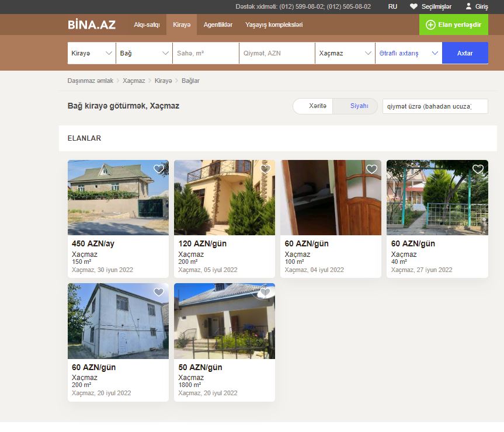Open Yaşayış kompleksləri tab
504x432 pixels.
coord(274,25)
